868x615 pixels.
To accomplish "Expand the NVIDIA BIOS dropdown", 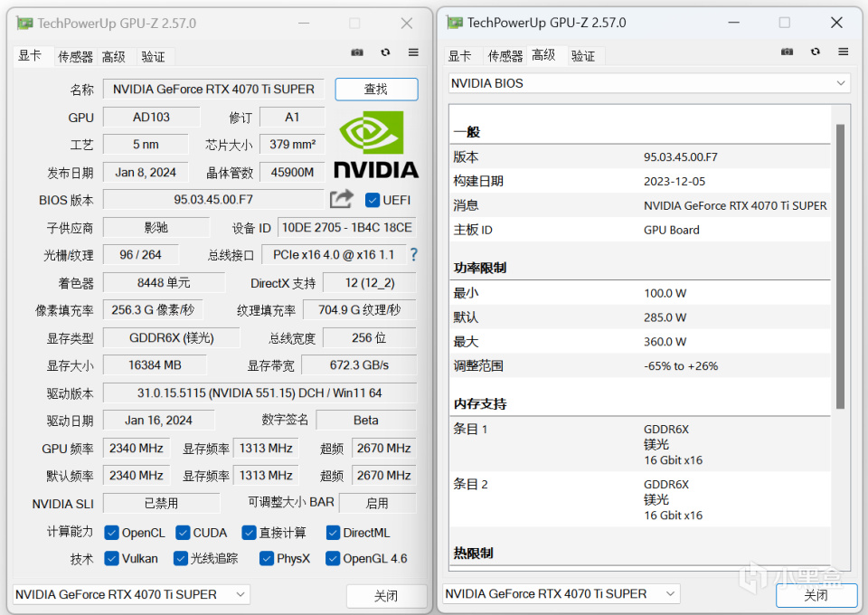I will (649, 83).
